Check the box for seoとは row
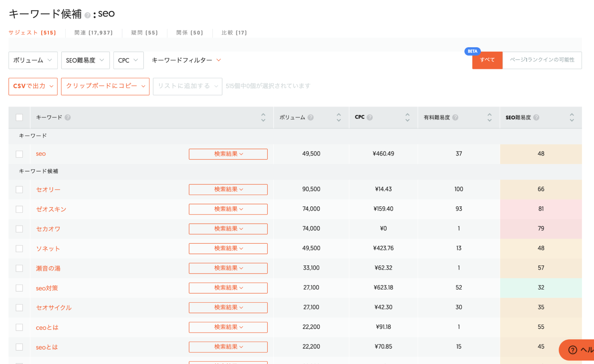This screenshot has width=594, height=364. [19, 347]
